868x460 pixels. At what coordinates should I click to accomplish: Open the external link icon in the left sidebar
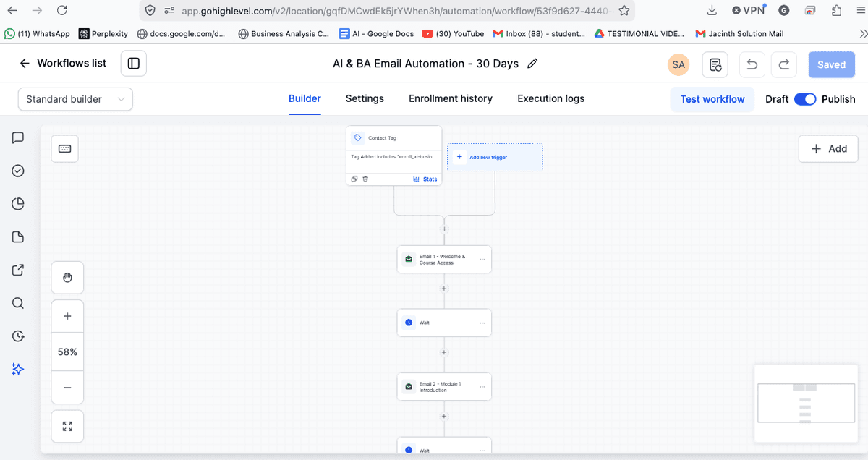coord(18,270)
